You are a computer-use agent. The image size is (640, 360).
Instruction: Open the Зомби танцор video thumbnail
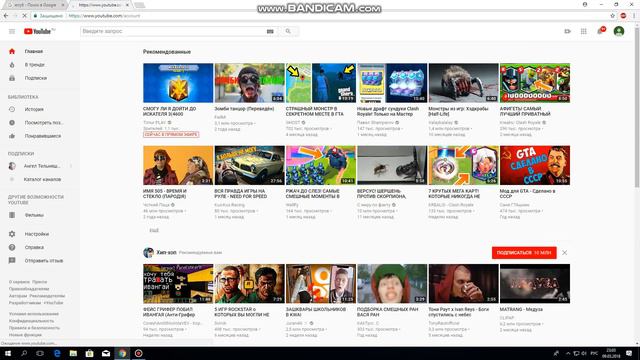(249, 83)
